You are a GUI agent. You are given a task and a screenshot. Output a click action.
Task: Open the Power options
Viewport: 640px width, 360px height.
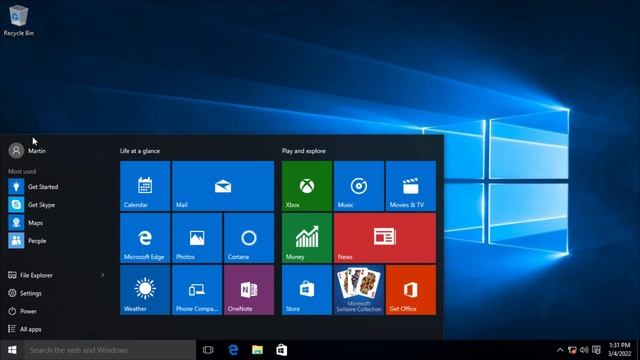click(22, 311)
